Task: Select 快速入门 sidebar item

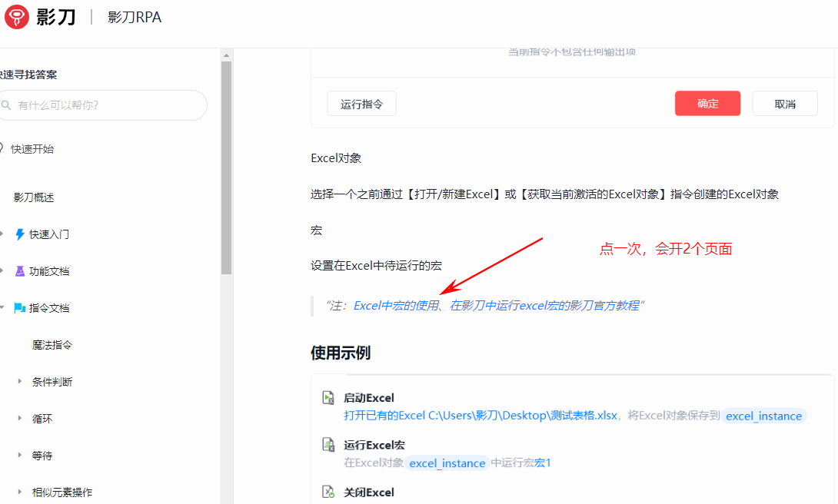Action: (x=49, y=234)
